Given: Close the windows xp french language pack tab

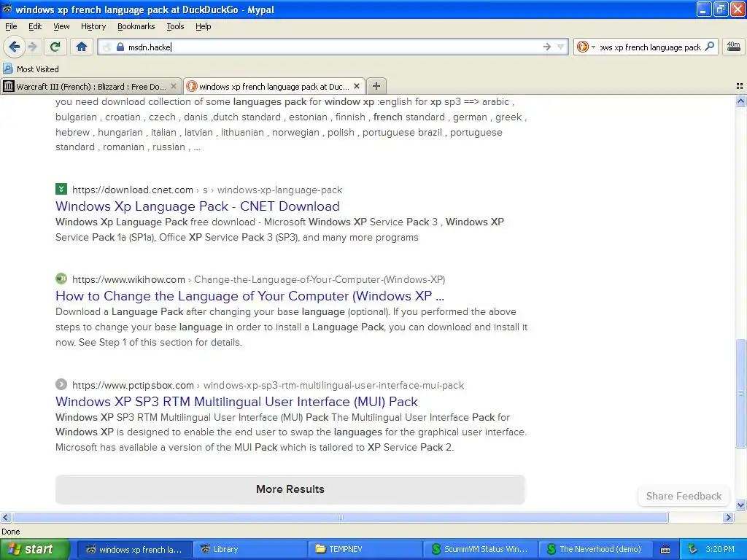Looking at the screenshot, I should (x=356, y=86).
